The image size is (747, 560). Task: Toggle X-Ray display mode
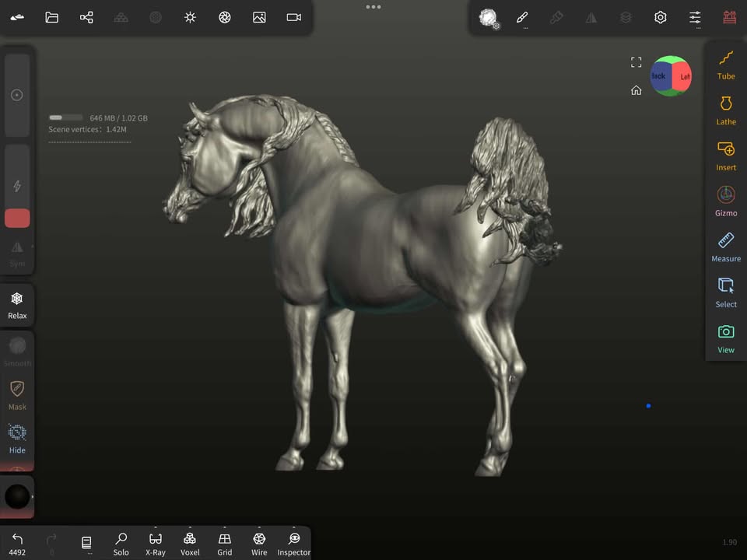coord(155,543)
